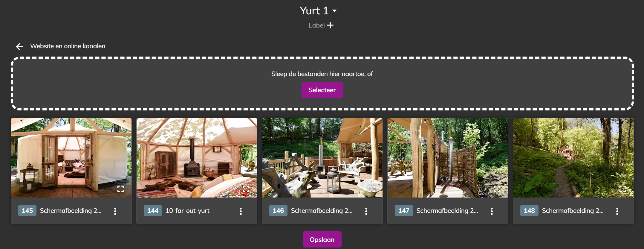This screenshot has width=644, height=249.
Task: Go back to Website en online kanalen
Action: coord(68,46)
